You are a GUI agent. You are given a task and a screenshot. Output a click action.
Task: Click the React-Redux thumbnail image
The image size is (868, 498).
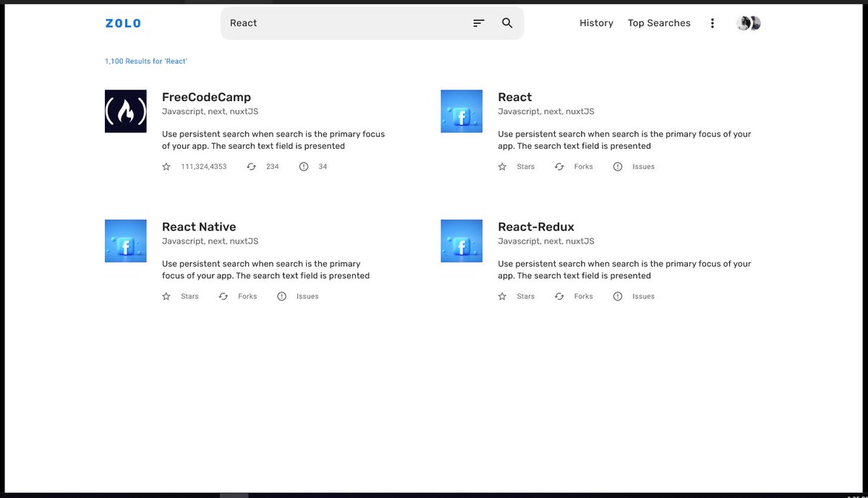click(x=461, y=241)
